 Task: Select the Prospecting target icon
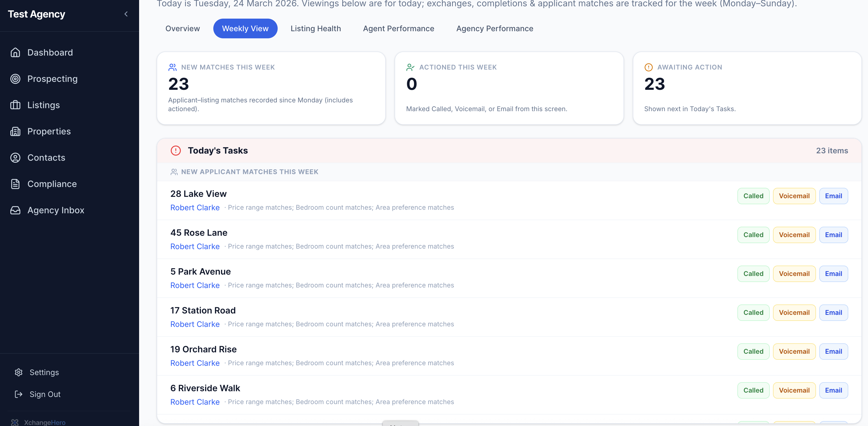(16, 79)
